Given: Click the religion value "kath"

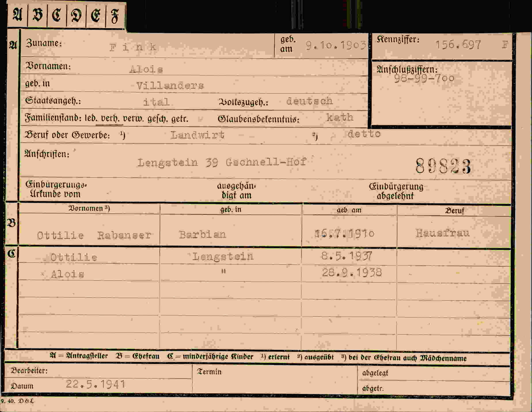Looking at the screenshot, I should click(340, 117).
